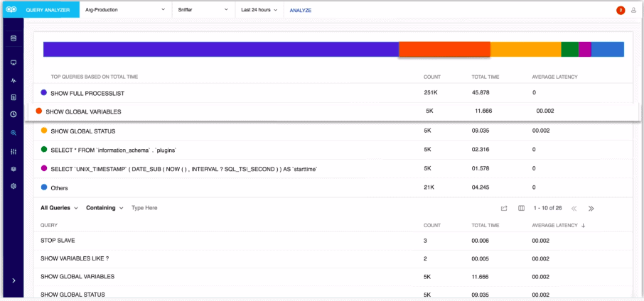Viewport: 644px width, 301px height.
Task: Click the TOTAL TIME header in lower table
Action: click(485, 225)
